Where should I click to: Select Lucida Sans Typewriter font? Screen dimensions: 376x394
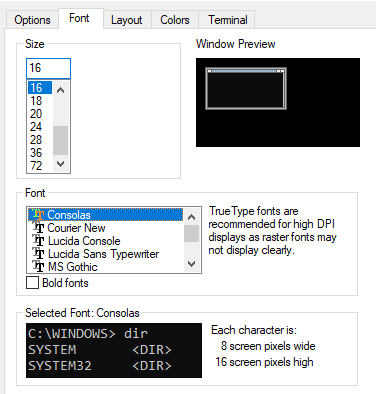pos(105,254)
